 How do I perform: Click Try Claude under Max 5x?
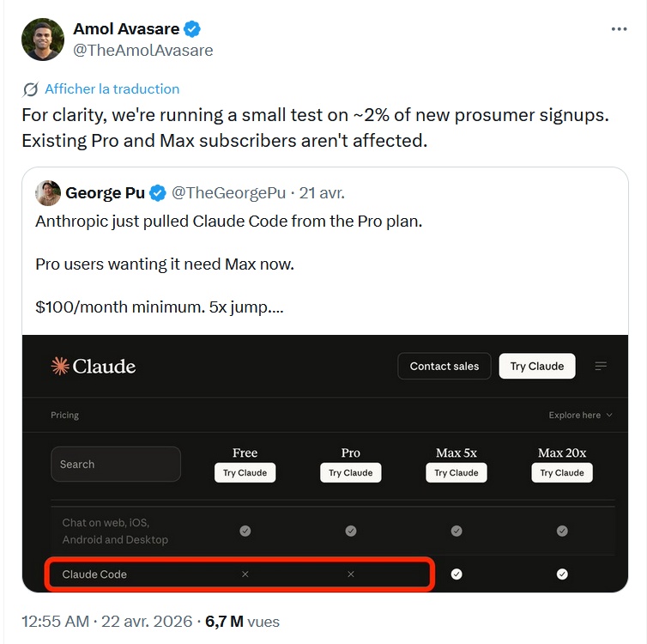456,473
